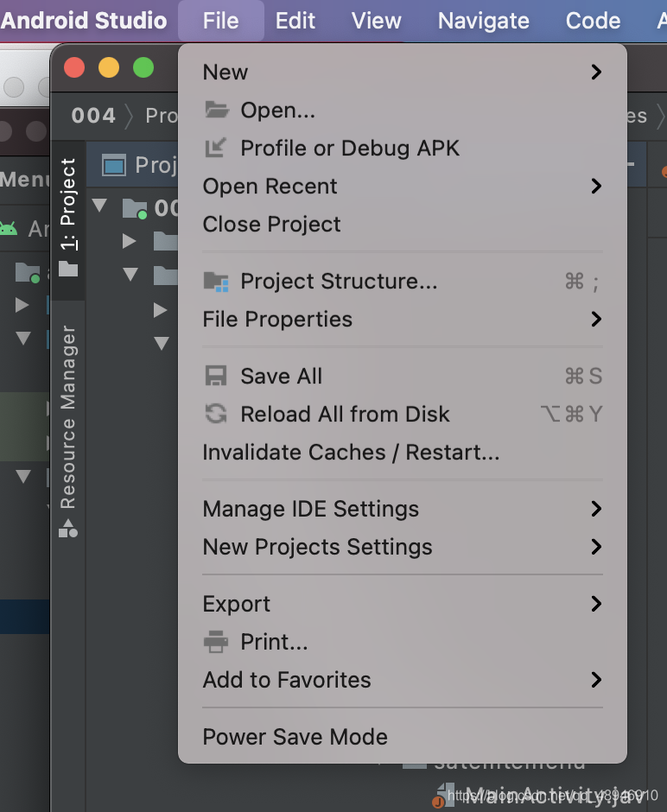Click the Reload All from Disk refresh icon

(x=216, y=414)
